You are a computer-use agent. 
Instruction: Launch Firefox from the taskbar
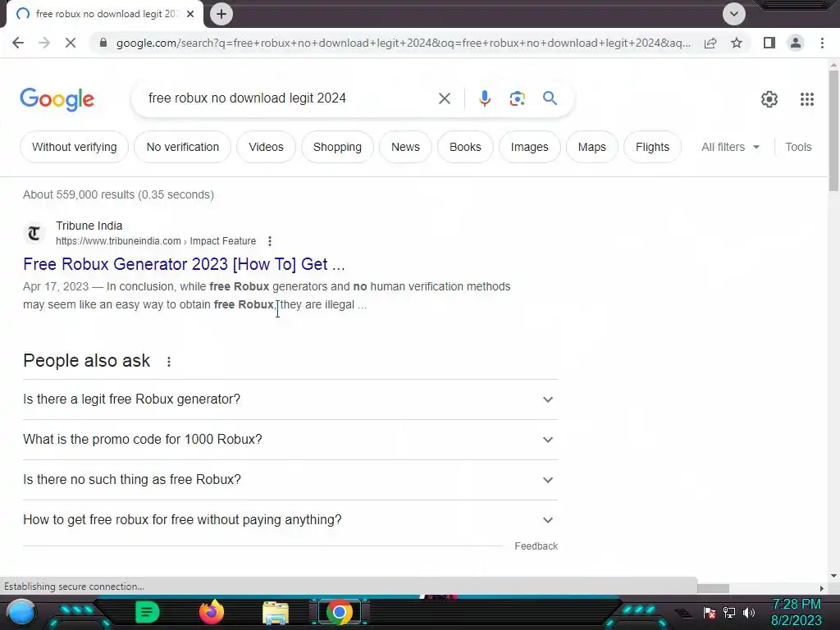tap(212, 612)
